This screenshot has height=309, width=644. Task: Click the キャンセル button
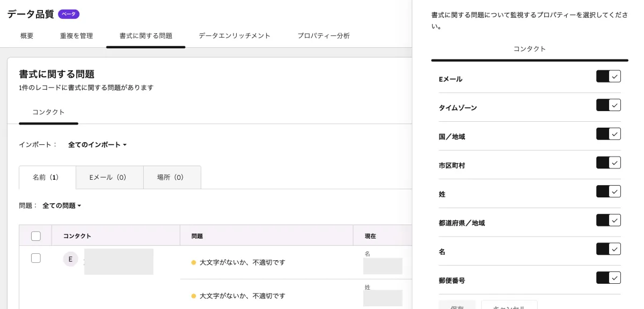(x=509, y=307)
